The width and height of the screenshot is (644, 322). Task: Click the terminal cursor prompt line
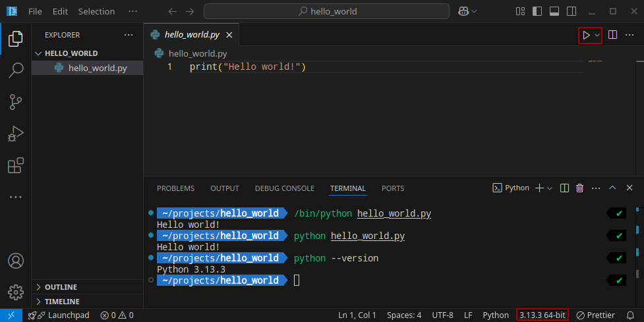coord(297,280)
